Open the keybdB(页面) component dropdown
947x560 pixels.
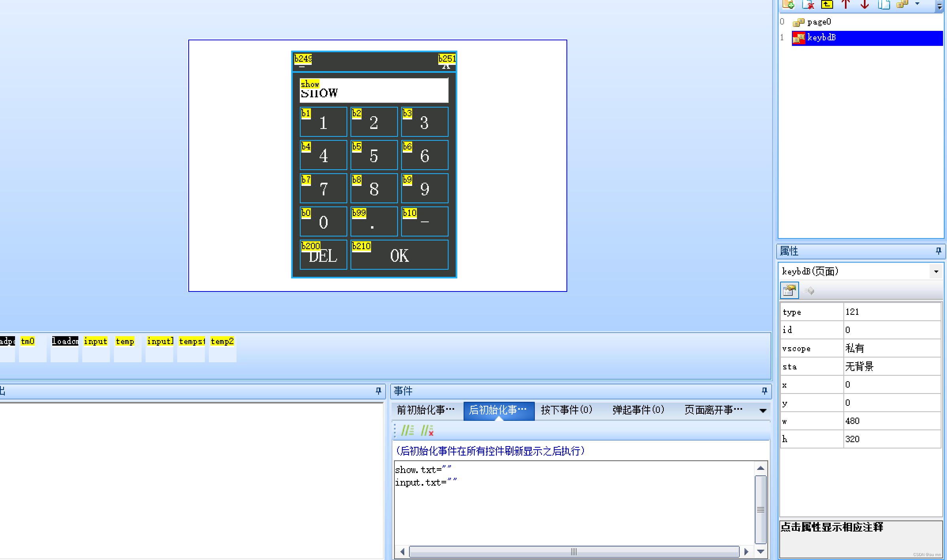(x=936, y=271)
